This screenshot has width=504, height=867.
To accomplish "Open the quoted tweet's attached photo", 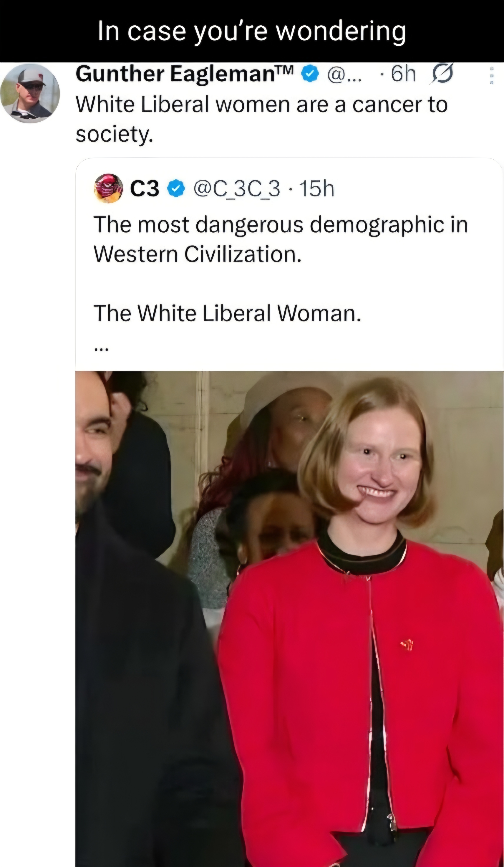I will (290, 619).
